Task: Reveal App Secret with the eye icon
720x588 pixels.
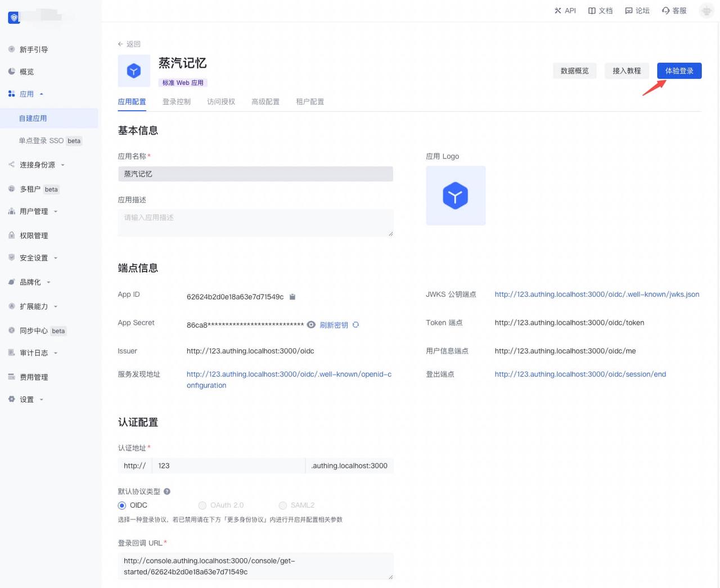Action: tap(311, 325)
